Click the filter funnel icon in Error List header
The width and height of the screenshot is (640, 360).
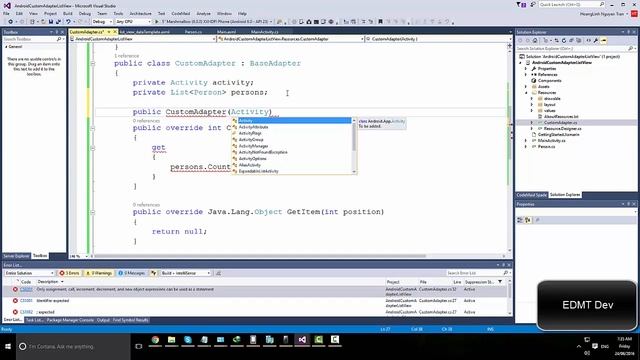[500, 282]
